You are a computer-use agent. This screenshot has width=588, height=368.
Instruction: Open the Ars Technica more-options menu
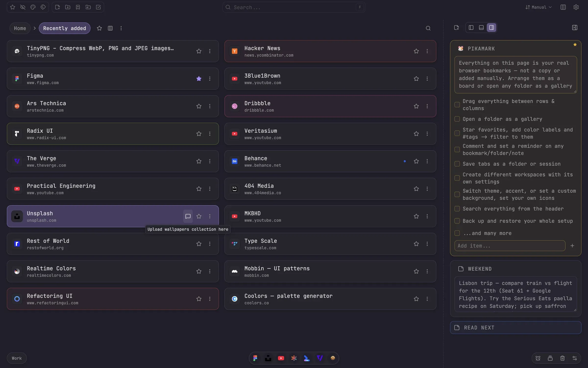[210, 106]
